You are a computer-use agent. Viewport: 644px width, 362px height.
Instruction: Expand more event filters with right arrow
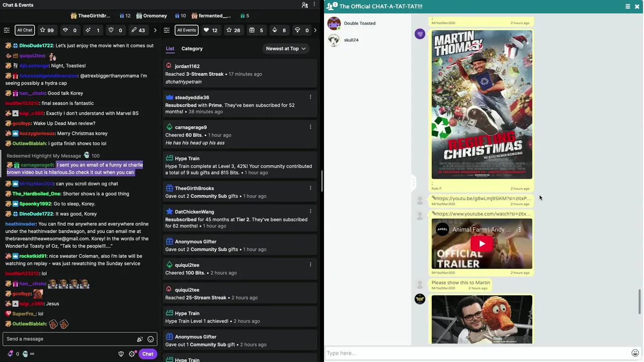tap(315, 30)
